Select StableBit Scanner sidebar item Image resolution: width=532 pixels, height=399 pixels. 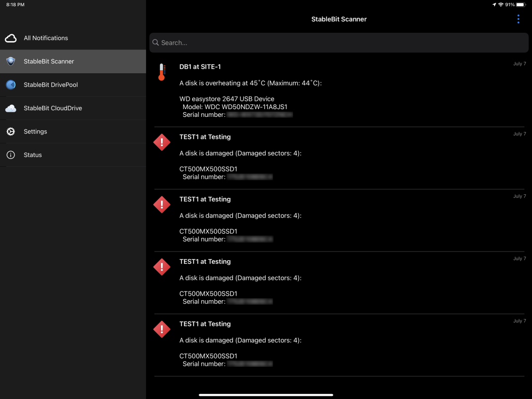(x=73, y=61)
